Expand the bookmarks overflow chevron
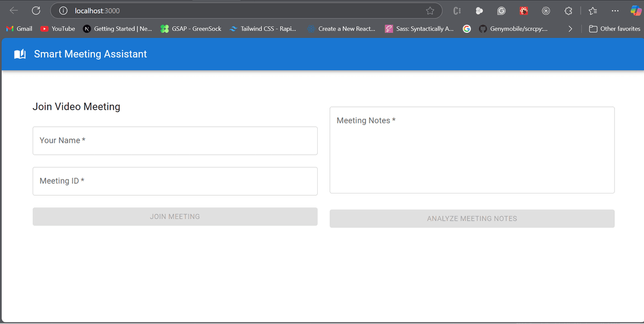 pyautogui.click(x=570, y=29)
